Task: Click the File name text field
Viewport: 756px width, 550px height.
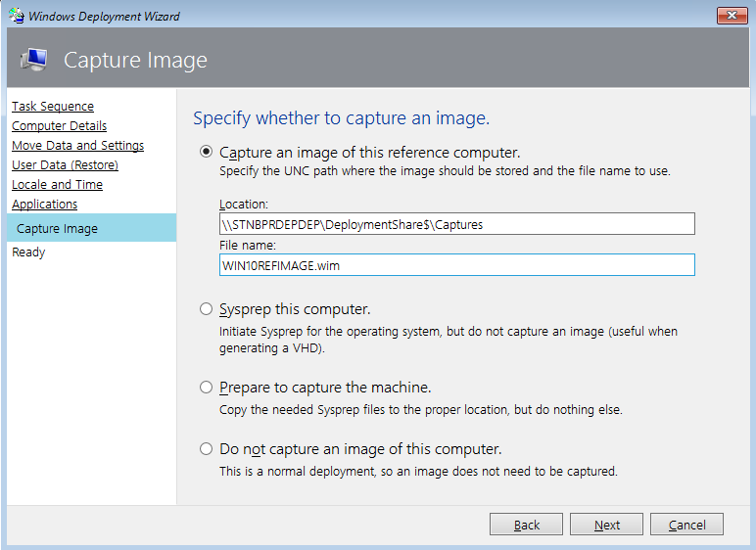Action: pos(456,265)
